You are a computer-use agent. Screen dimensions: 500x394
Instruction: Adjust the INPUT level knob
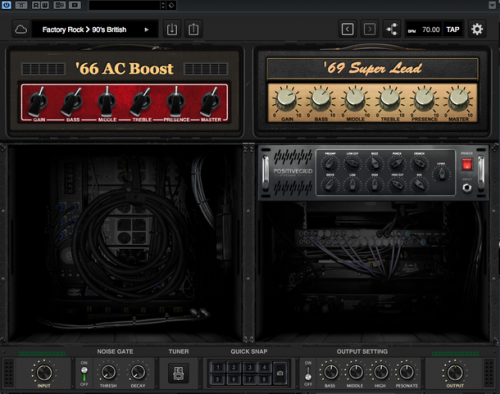44,372
